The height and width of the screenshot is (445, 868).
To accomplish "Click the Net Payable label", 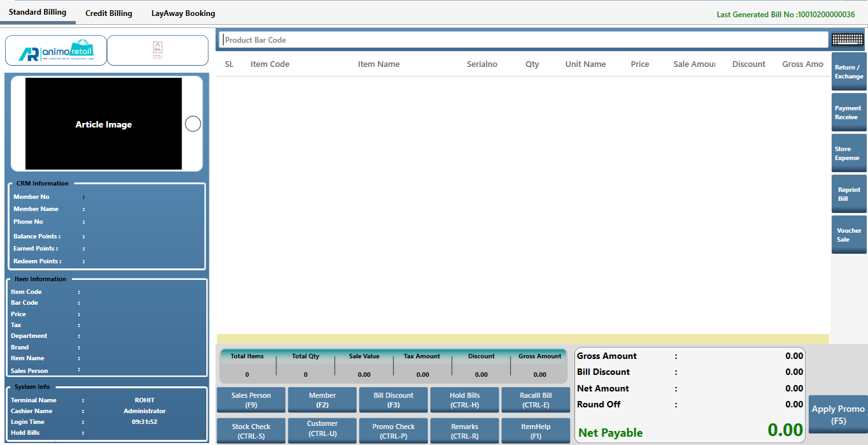I will coord(611,433).
